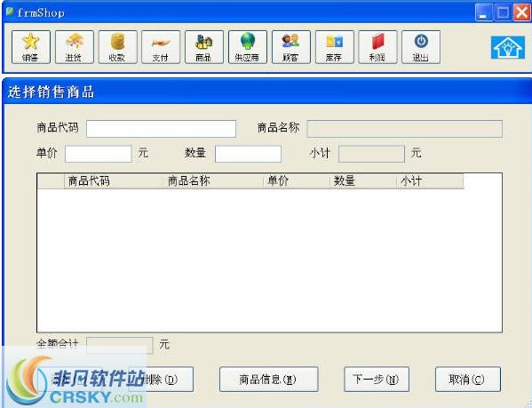Click the 退出 exit power icon

tap(421, 47)
